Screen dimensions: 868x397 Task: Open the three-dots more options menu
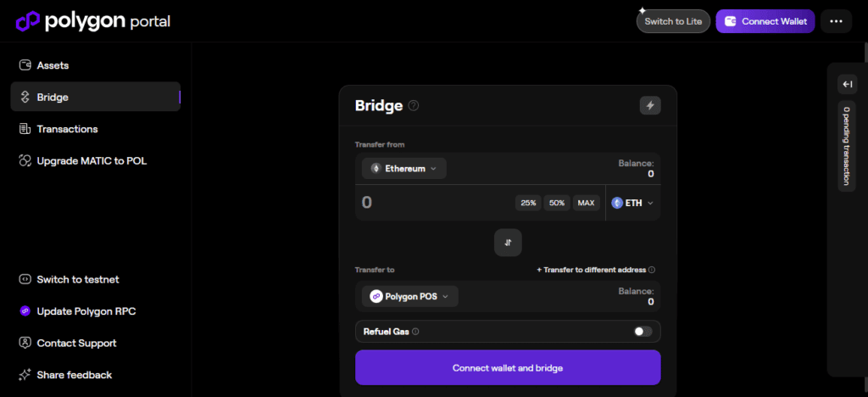tap(837, 21)
